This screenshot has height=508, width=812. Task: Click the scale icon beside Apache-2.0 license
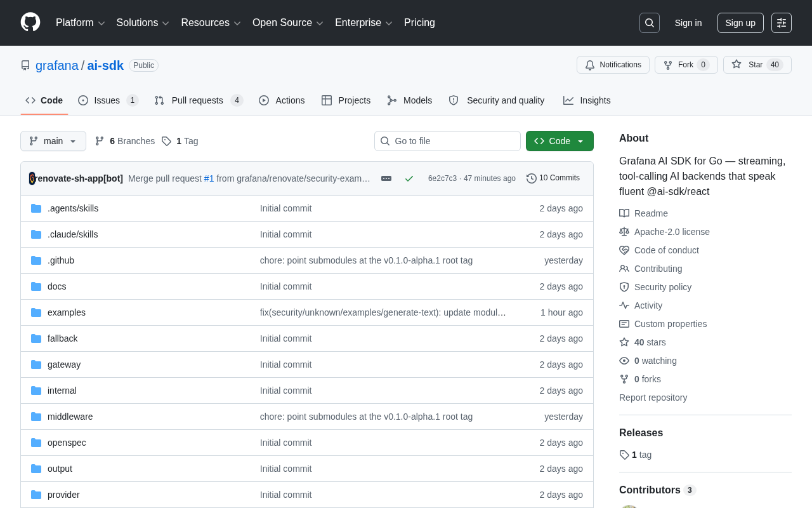click(624, 232)
